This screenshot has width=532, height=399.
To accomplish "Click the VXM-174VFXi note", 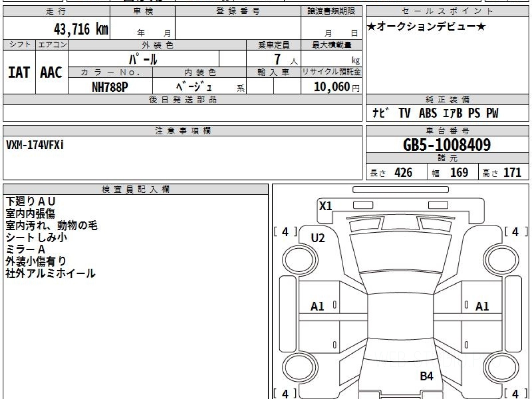I will [x=35, y=145].
